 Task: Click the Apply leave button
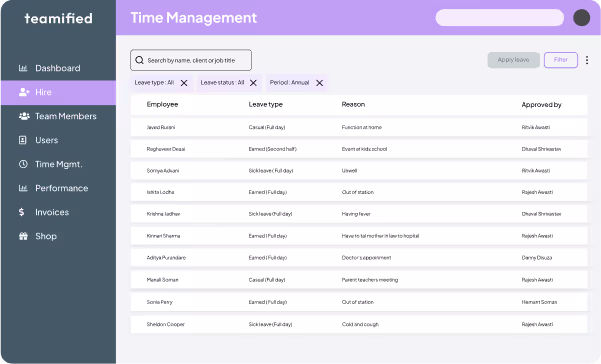pyautogui.click(x=513, y=60)
